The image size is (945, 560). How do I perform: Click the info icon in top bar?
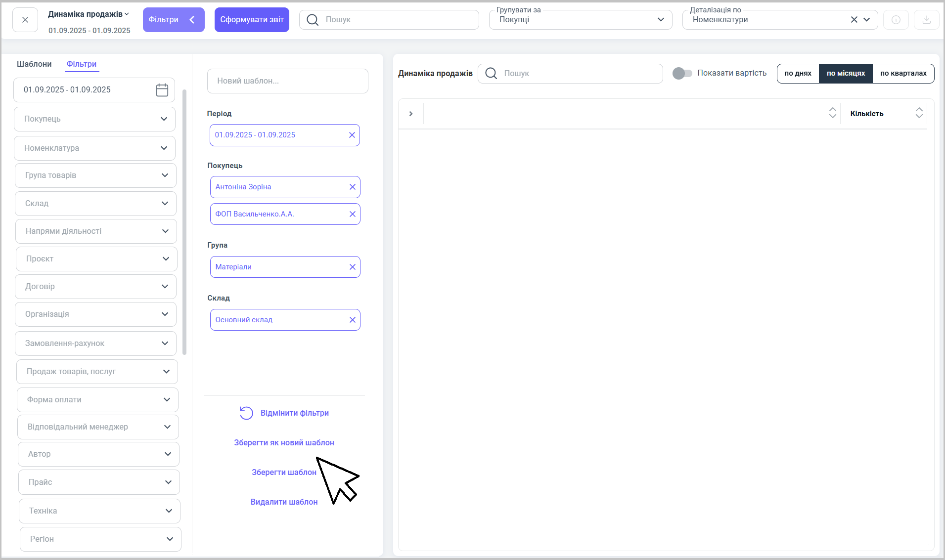896,20
